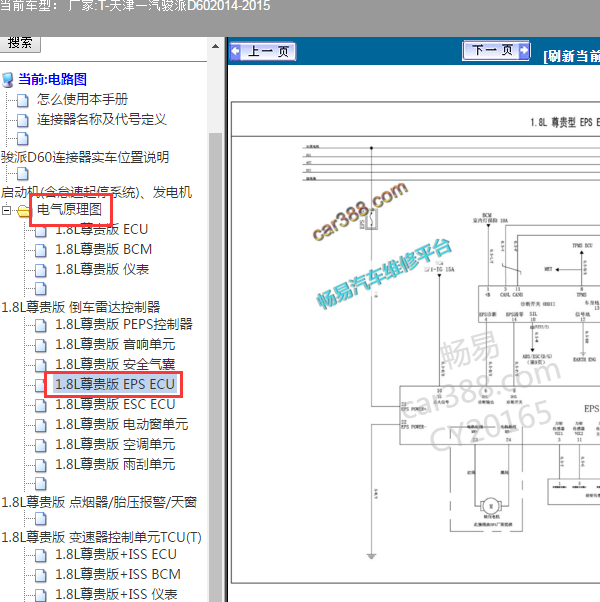Open 1.8L尊贵版+ISS 仪表 diagram
The image size is (600, 602).
point(116,594)
